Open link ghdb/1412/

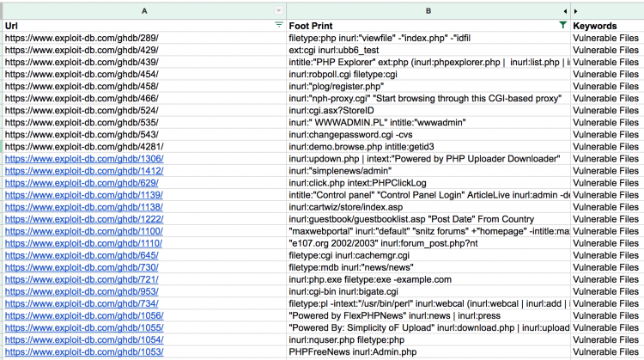[x=84, y=171]
